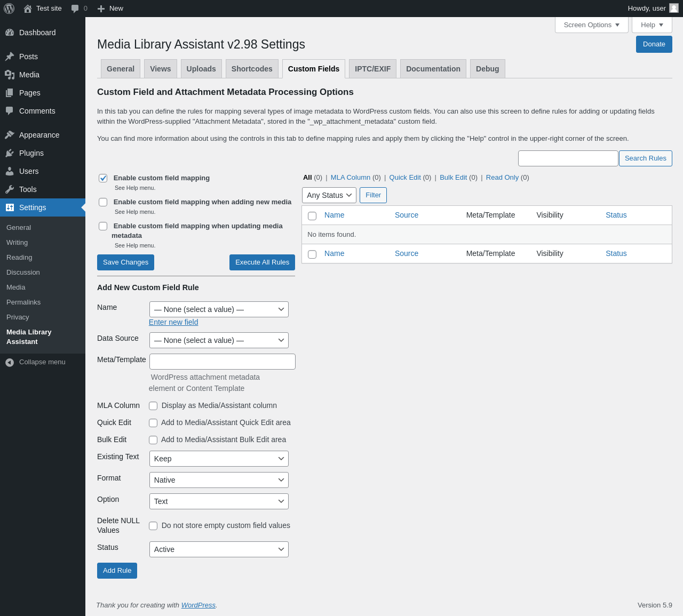Uncheck Enable custom field mapping
The image size is (683, 616).
103,178
